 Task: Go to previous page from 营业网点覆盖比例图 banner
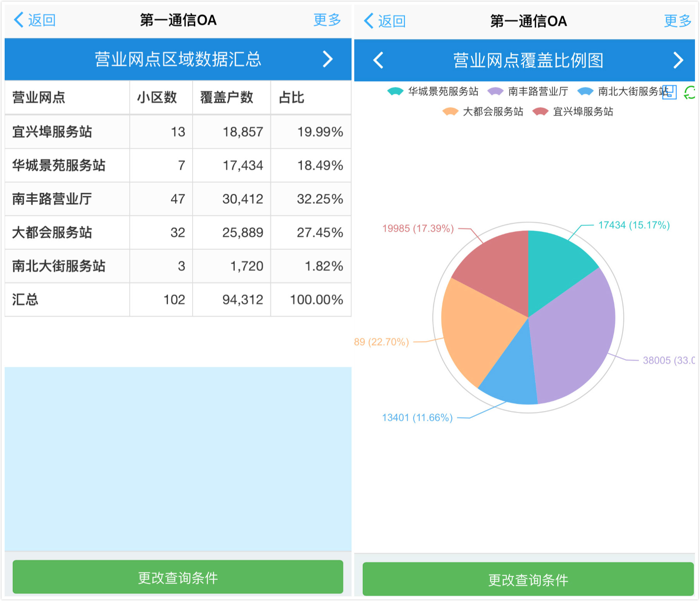pos(378,60)
